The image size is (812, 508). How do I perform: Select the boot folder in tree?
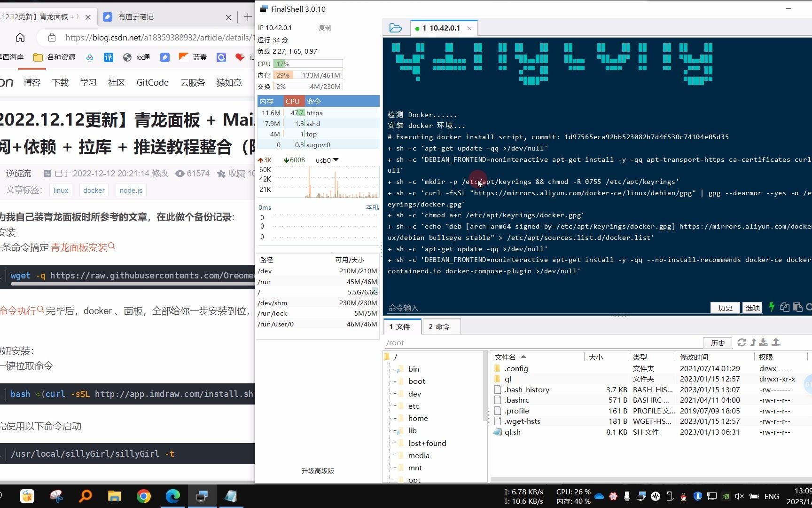[x=416, y=381]
